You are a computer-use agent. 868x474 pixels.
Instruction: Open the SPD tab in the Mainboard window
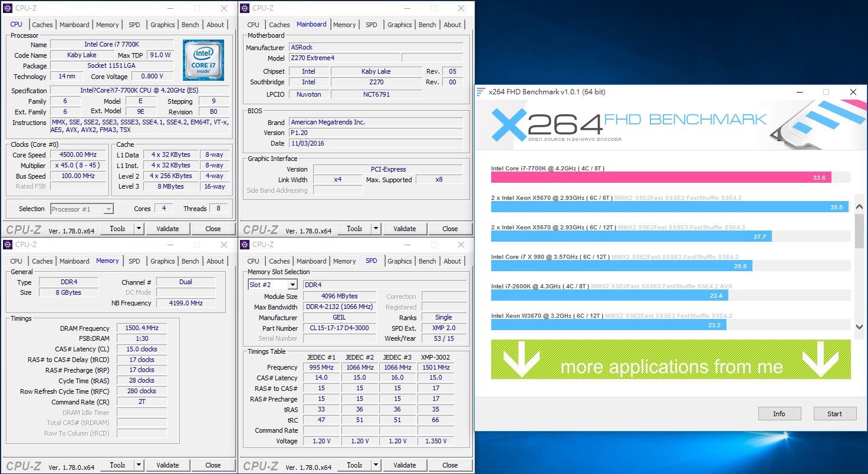click(371, 25)
